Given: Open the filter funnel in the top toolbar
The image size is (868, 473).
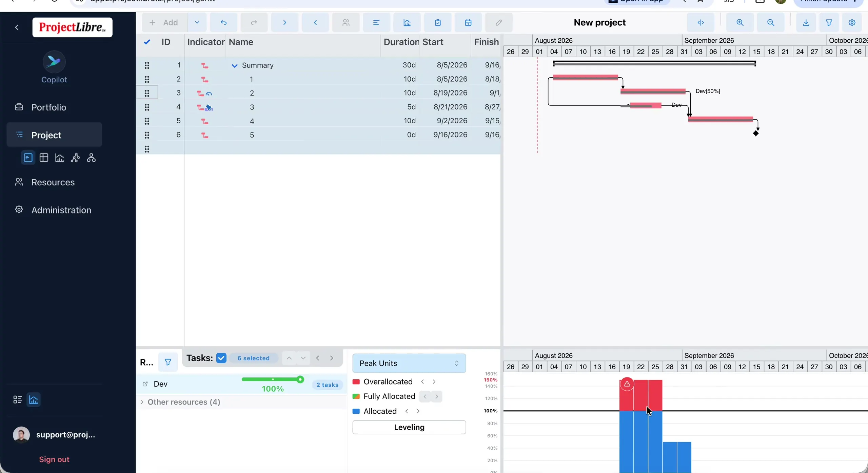Looking at the screenshot, I should tap(829, 23).
